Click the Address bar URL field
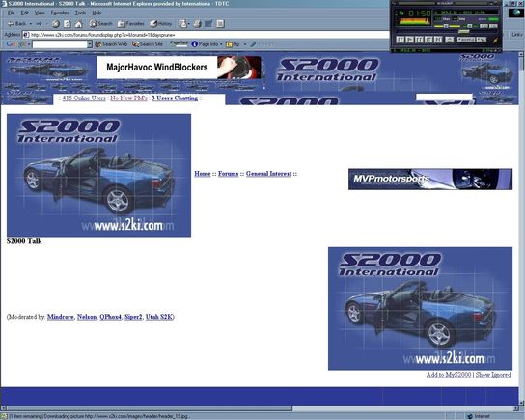 click(x=206, y=35)
